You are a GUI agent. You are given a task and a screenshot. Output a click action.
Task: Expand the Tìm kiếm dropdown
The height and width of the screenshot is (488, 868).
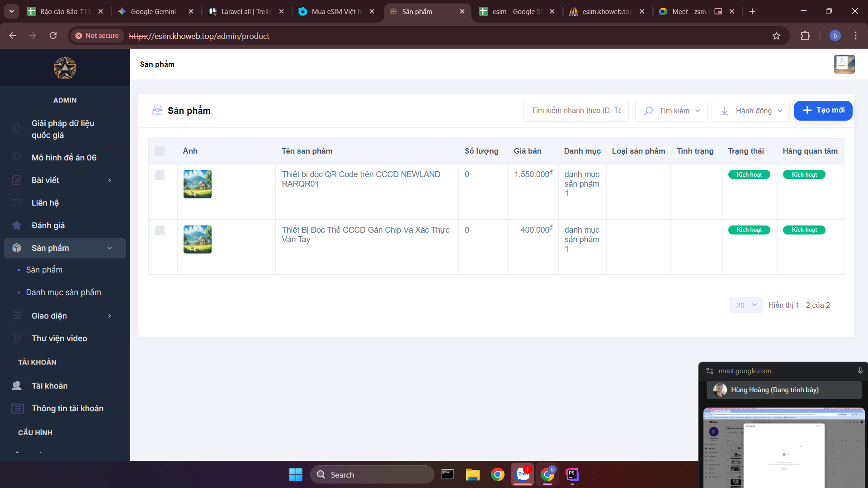coord(671,111)
